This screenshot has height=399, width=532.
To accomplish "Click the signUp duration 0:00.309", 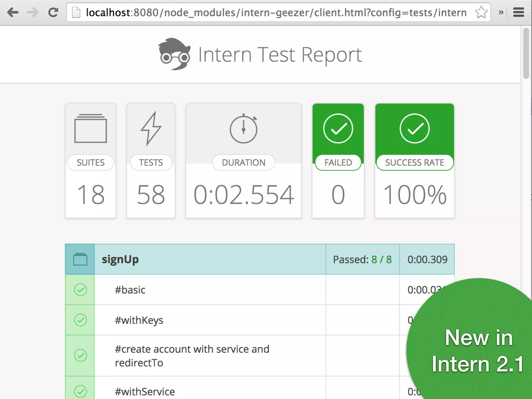I will (x=427, y=260).
